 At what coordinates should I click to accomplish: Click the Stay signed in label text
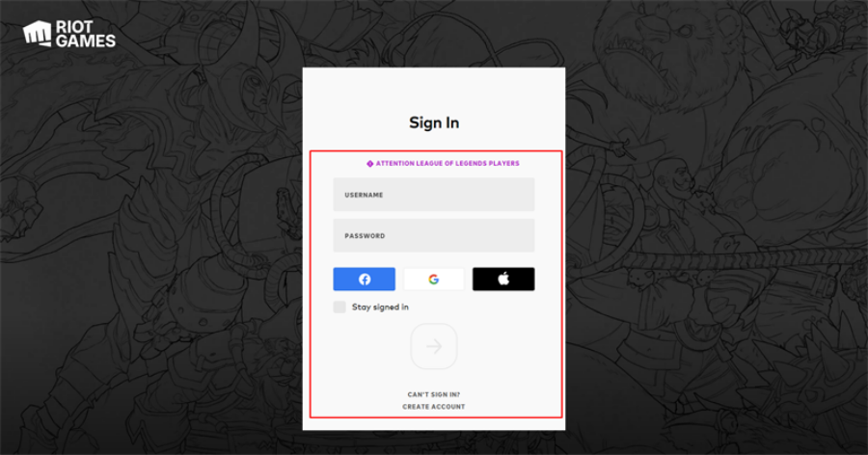click(x=380, y=307)
